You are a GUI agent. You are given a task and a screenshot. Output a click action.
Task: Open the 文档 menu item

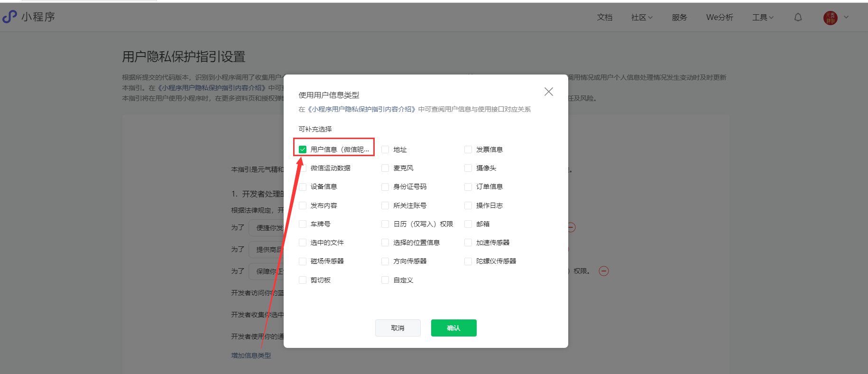pyautogui.click(x=604, y=18)
